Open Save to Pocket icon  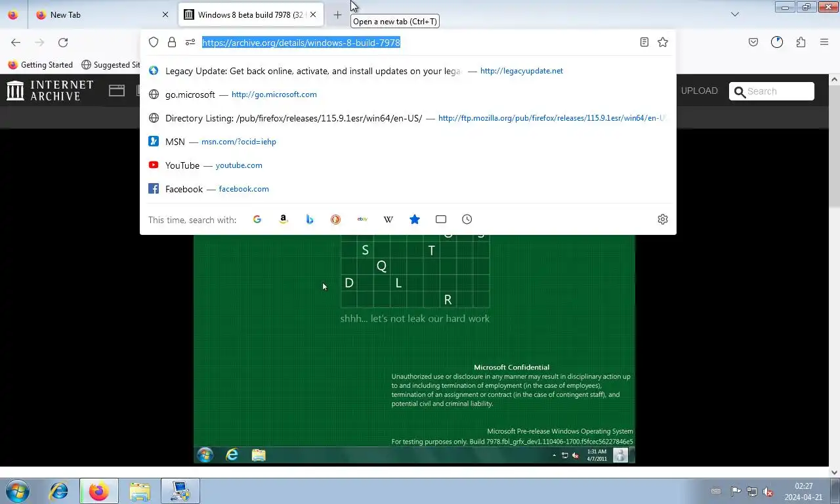(x=753, y=42)
